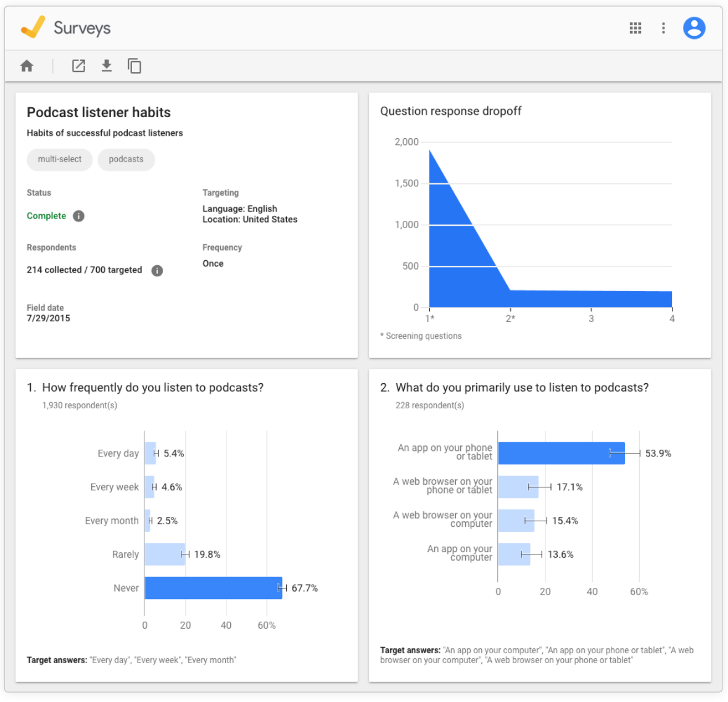Open the user account avatar
The width and height of the screenshot is (728, 702).
point(694,28)
